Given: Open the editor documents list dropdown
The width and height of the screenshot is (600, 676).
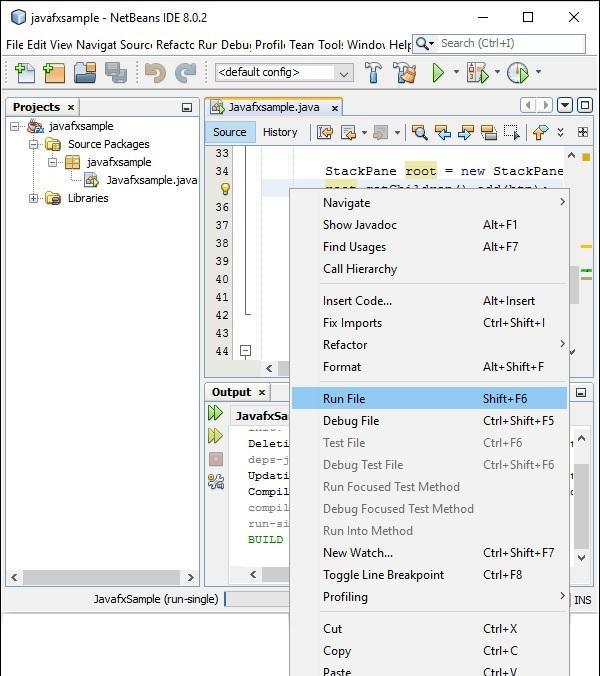Looking at the screenshot, I should coord(565,105).
